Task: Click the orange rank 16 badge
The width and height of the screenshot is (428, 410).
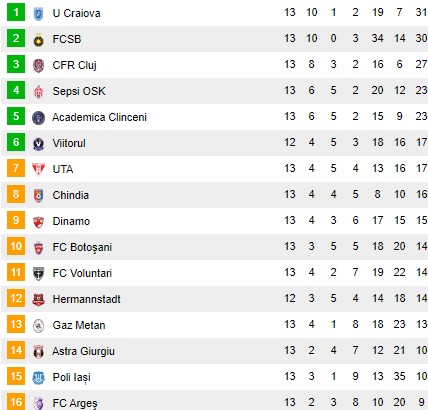Action: pyautogui.click(x=16, y=402)
